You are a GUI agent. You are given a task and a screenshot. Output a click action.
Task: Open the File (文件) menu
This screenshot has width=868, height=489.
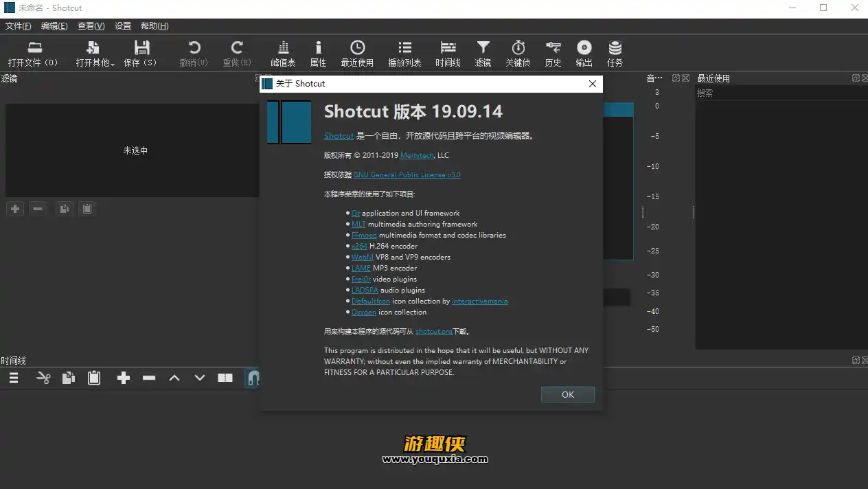19,26
